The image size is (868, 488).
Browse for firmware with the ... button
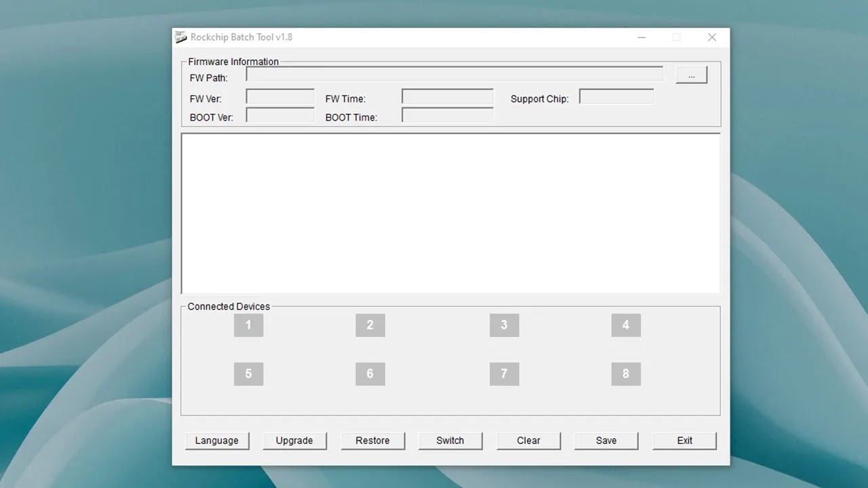(x=691, y=75)
